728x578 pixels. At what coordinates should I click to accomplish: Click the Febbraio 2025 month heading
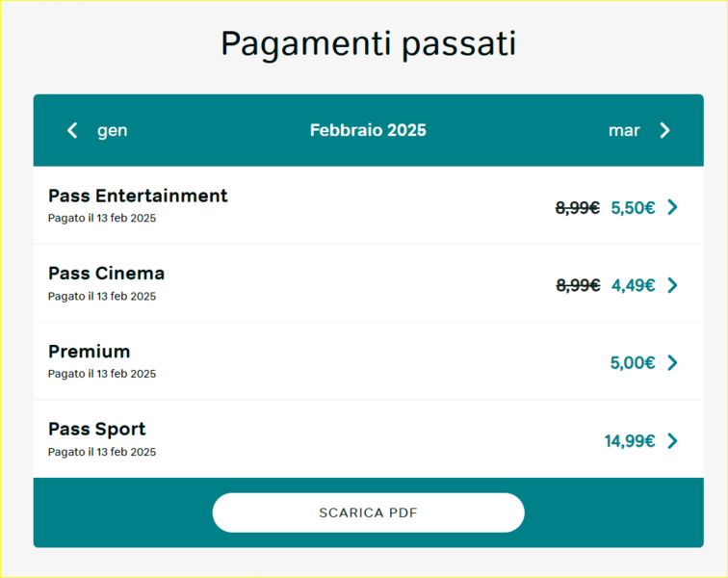(x=368, y=130)
